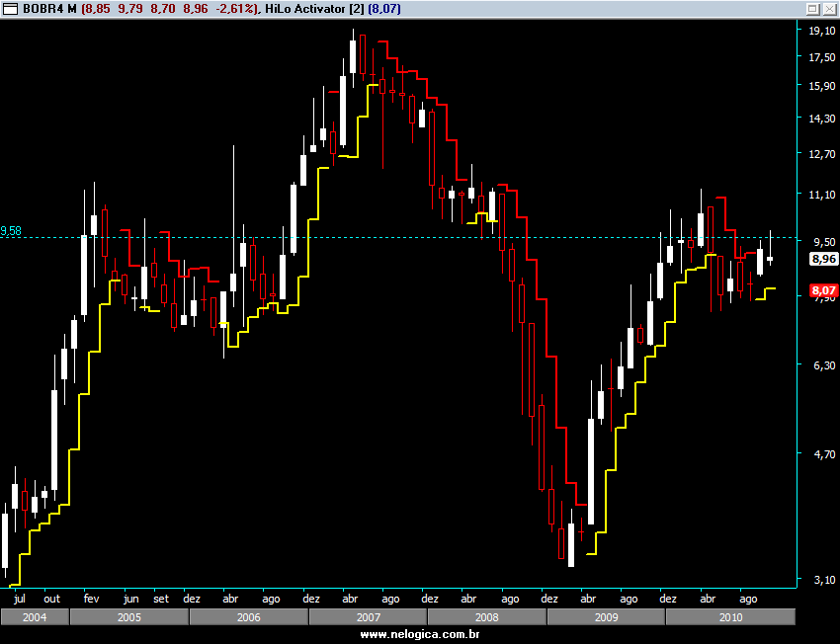Screen dimensions: 840x644
Task: Click the BOBR4 M ticker title
Action: pos(49,9)
